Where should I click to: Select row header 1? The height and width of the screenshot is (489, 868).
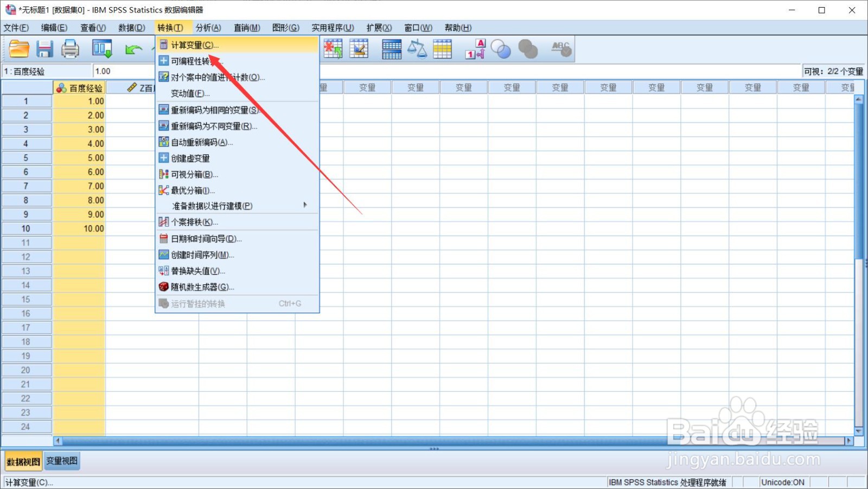coord(26,101)
